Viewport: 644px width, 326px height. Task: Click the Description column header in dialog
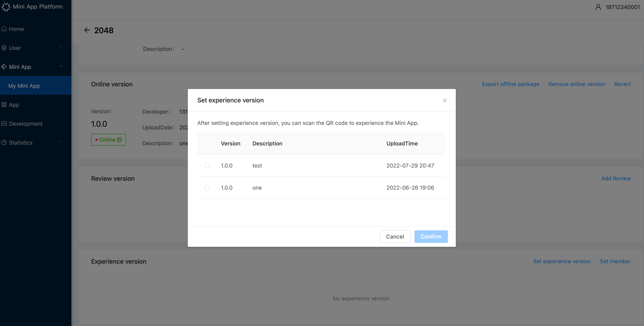point(267,143)
